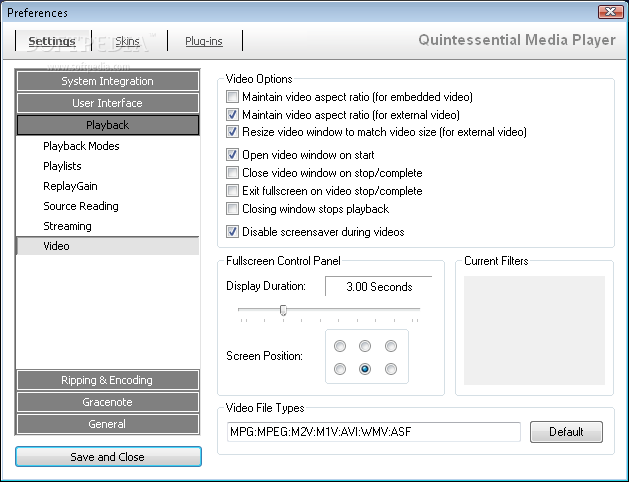Viewport: 629px width, 482px height.
Task: Expand the System Integration section
Action: pyautogui.click(x=108, y=81)
